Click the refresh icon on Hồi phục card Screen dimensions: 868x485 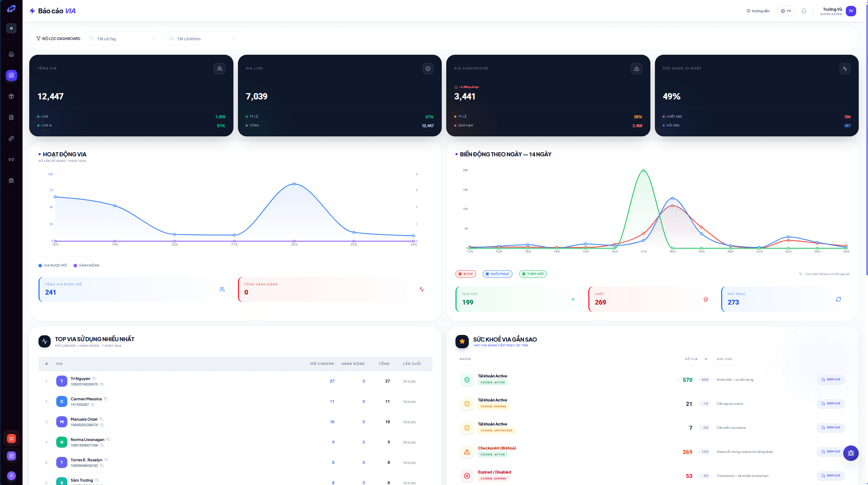(838, 299)
